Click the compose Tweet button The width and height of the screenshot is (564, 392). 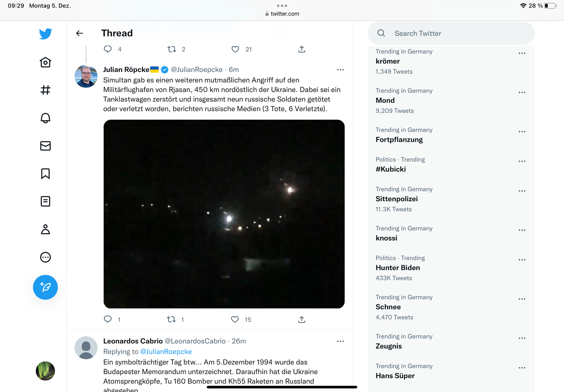tap(45, 287)
